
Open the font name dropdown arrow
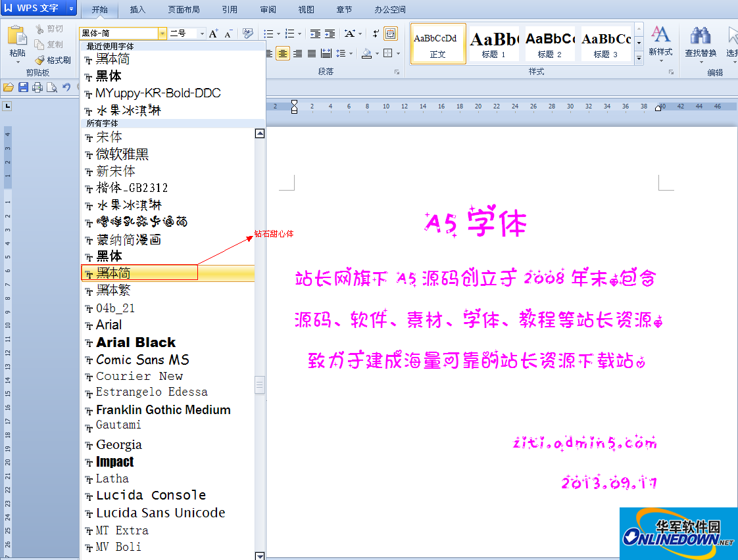pos(162,32)
